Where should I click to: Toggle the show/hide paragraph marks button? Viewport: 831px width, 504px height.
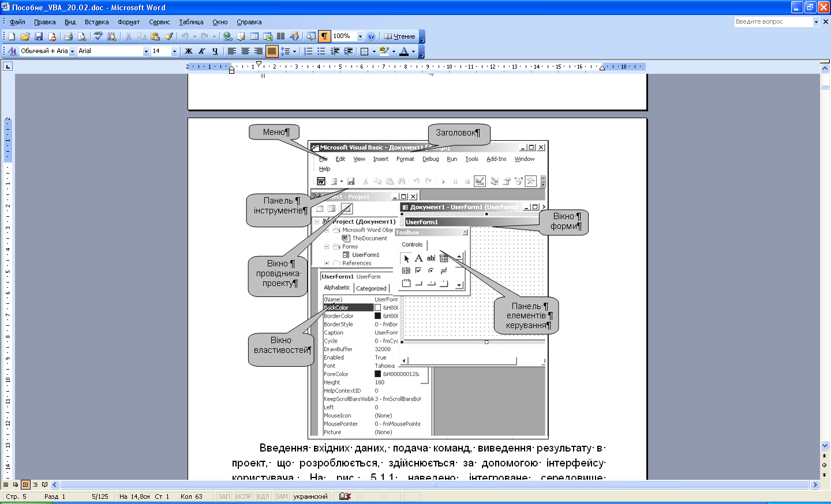click(x=324, y=36)
